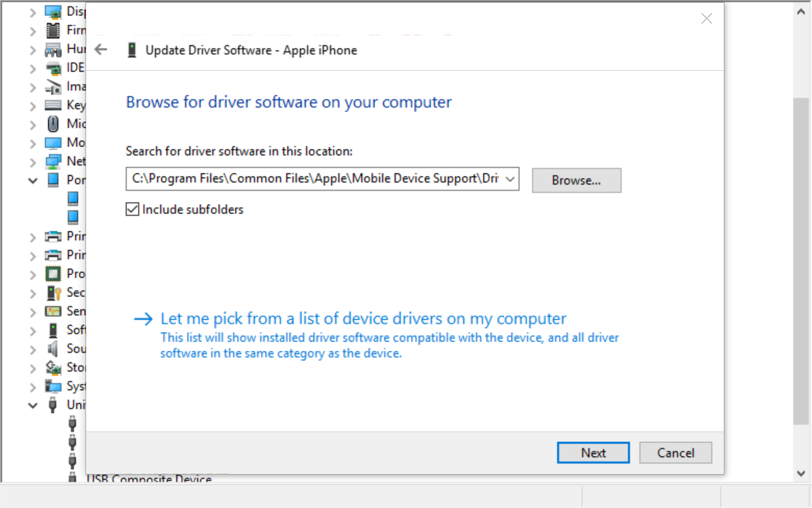Click the Cancel button

[x=675, y=452]
